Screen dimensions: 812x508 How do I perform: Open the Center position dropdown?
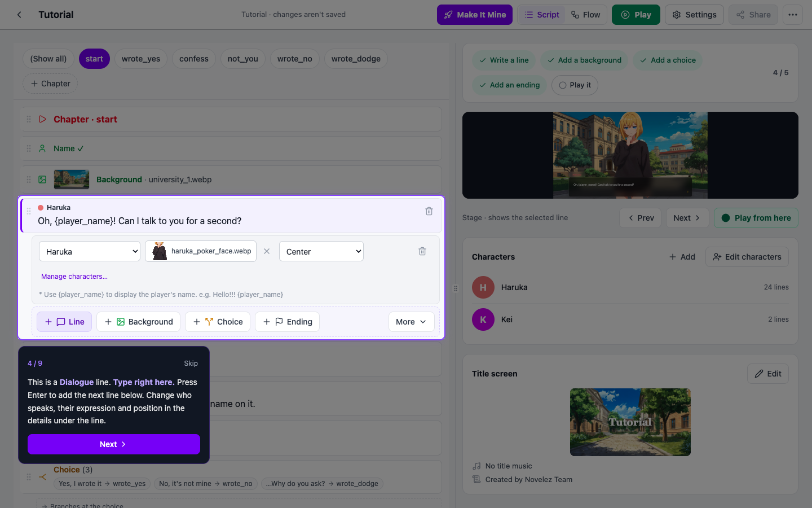321,252
